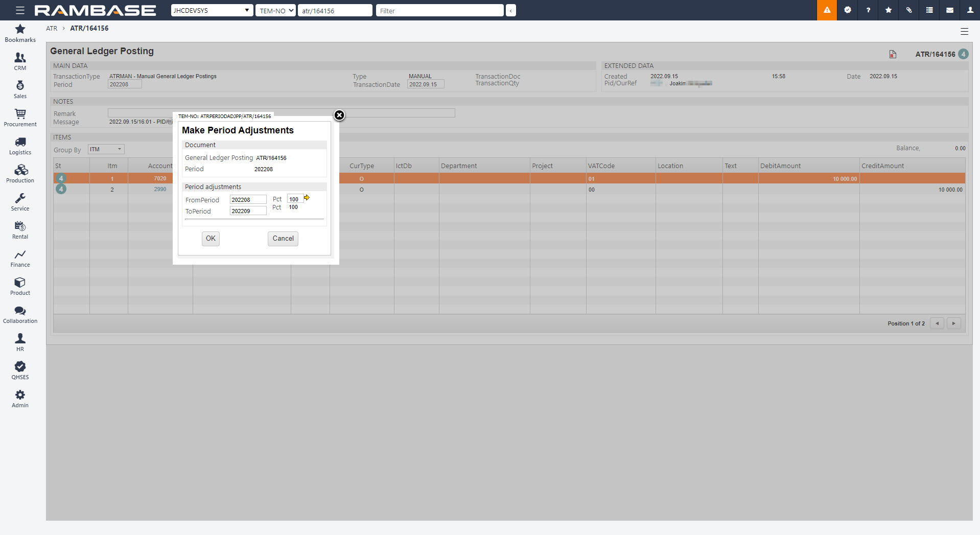Open the context menu at page right
The width and height of the screenshot is (980, 535).
[964, 32]
